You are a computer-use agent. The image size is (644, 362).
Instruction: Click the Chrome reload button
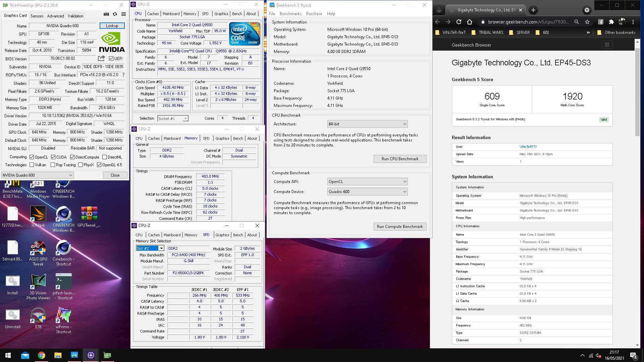[459, 22]
